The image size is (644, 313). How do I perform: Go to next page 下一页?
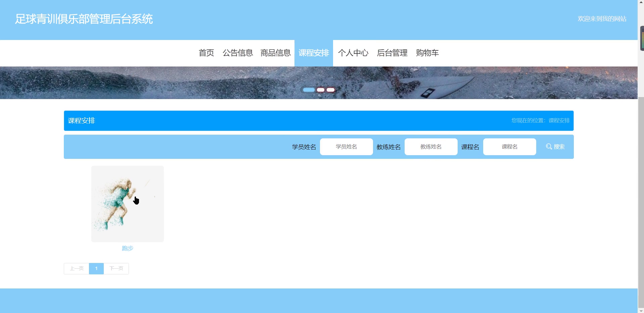point(116,269)
